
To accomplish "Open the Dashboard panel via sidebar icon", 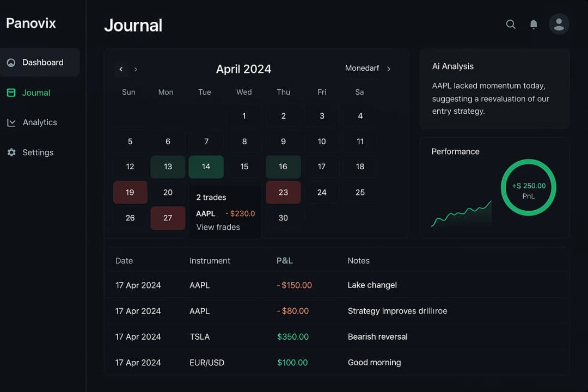I will pyautogui.click(x=11, y=62).
